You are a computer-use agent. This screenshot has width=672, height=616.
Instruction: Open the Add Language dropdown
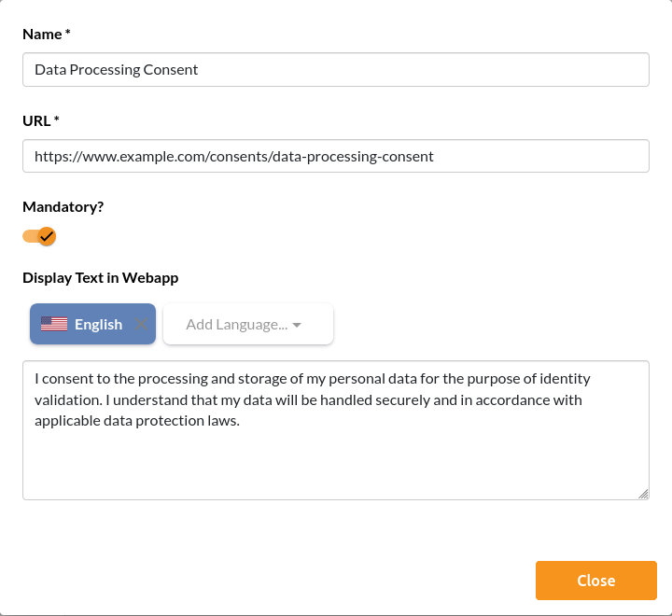coord(247,324)
